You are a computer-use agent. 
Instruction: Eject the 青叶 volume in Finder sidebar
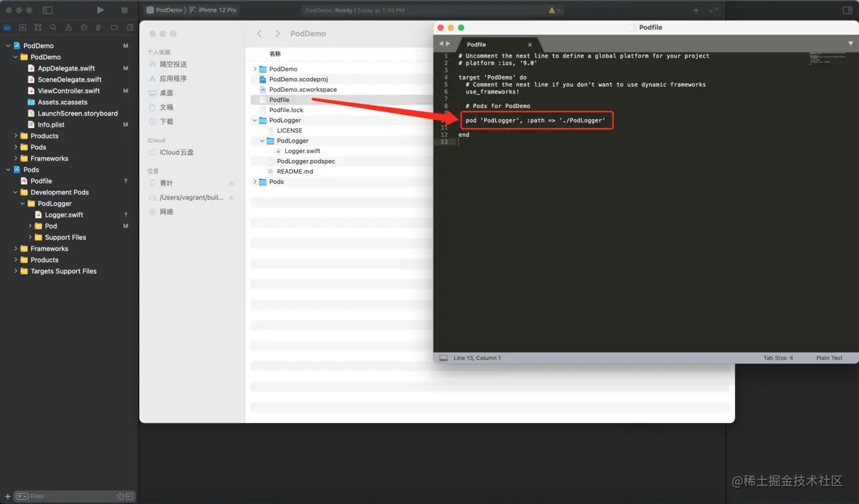coord(231,183)
